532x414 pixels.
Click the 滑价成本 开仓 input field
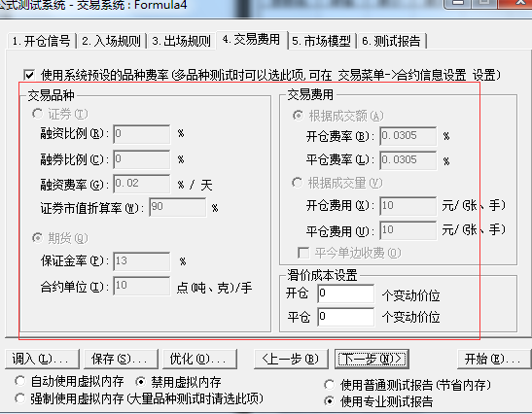[x=346, y=293]
